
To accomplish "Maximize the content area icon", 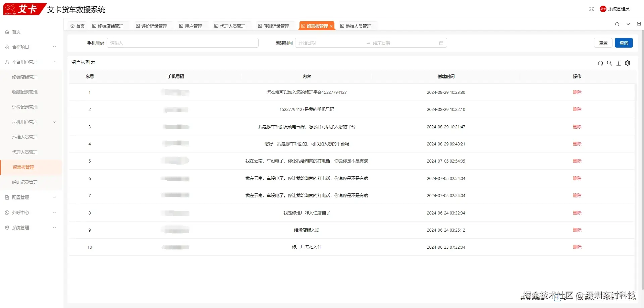I will tap(639, 24).
